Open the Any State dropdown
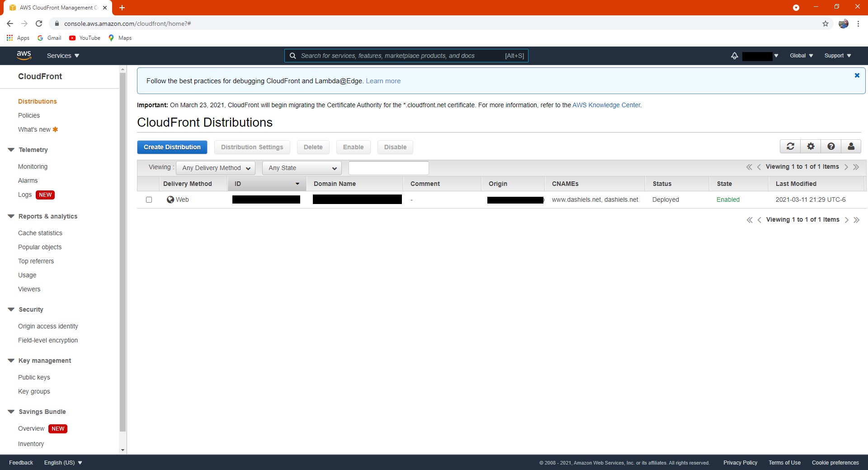This screenshot has height=470, width=868. tap(302, 168)
